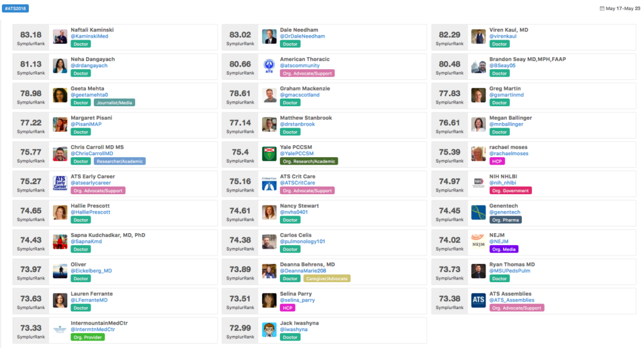The width and height of the screenshot is (644, 348).
Task: Click Deanna Behrens' Caregiver/Advocate tag
Action: pos(327,279)
